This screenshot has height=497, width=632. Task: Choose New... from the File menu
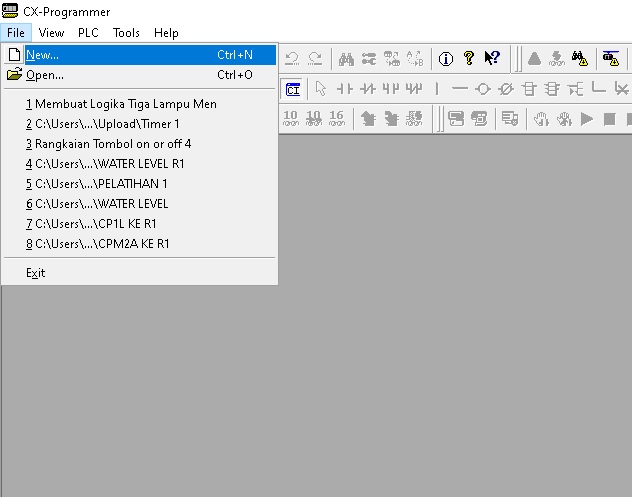click(140, 55)
